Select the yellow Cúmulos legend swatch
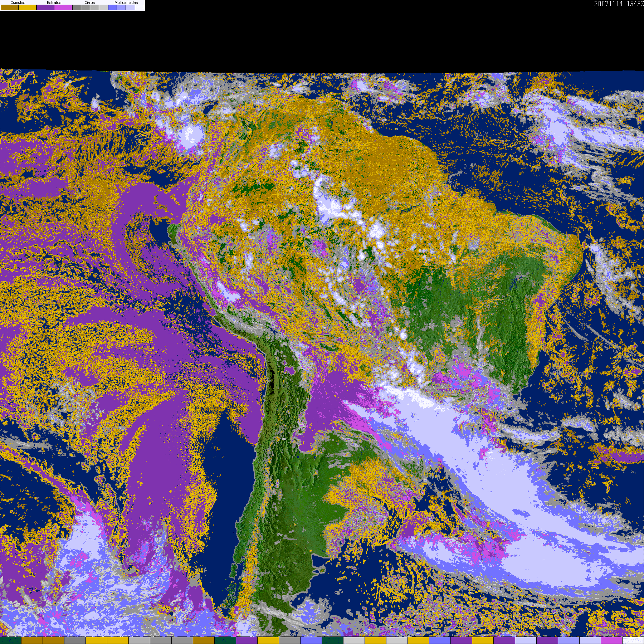This screenshot has width=644, height=644. (x=28, y=8)
